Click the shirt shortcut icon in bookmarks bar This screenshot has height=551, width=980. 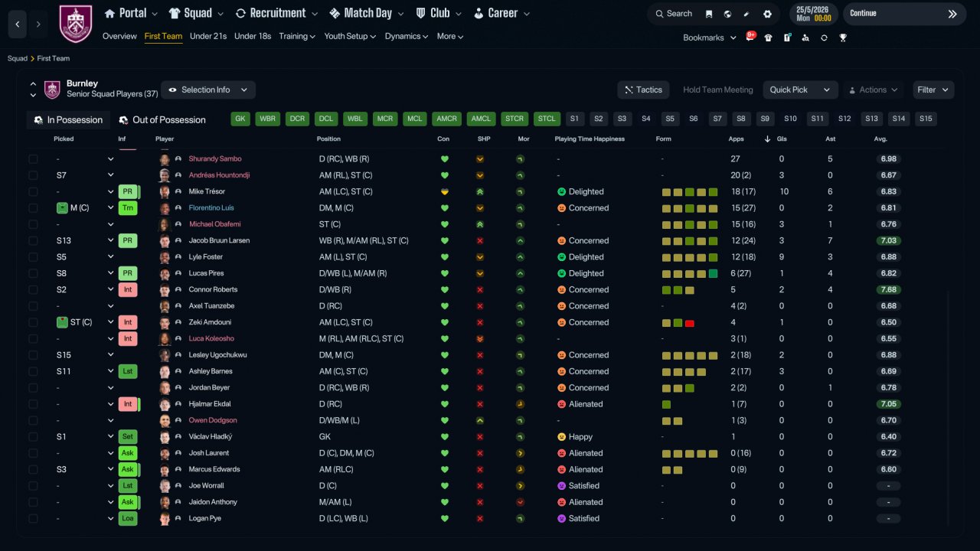click(768, 37)
